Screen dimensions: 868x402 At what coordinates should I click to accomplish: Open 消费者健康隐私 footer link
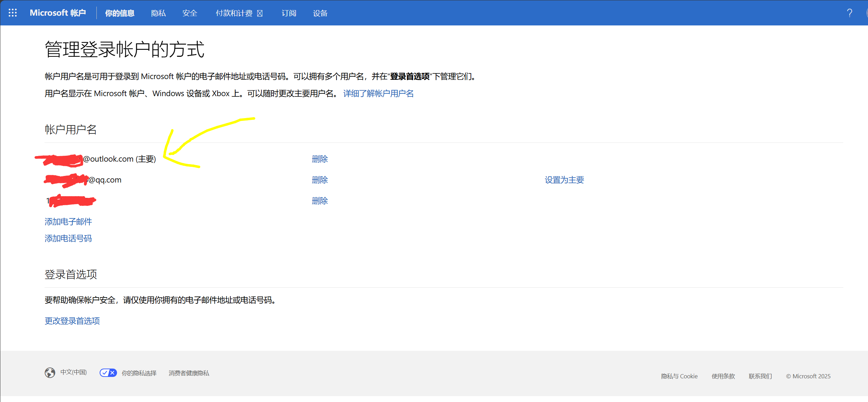tap(189, 373)
